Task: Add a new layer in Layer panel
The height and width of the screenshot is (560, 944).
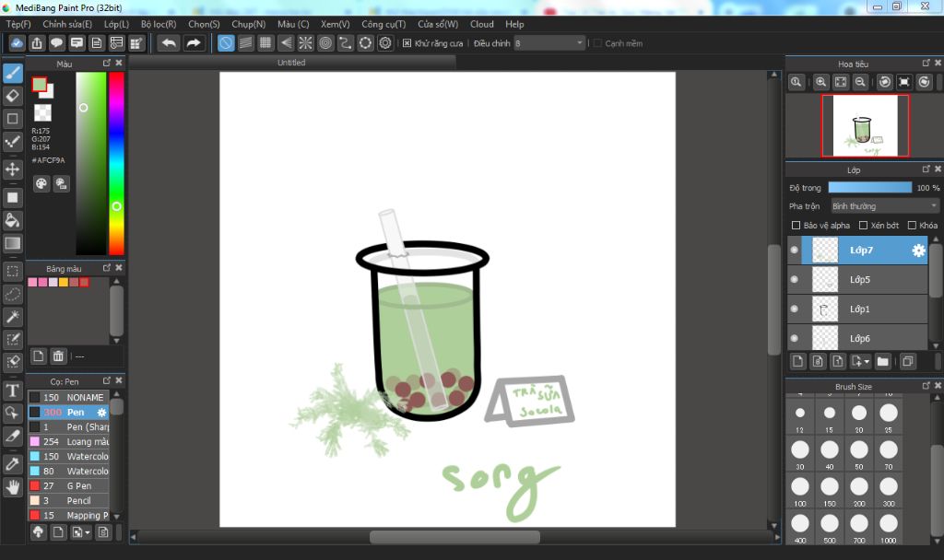Action: pos(797,361)
